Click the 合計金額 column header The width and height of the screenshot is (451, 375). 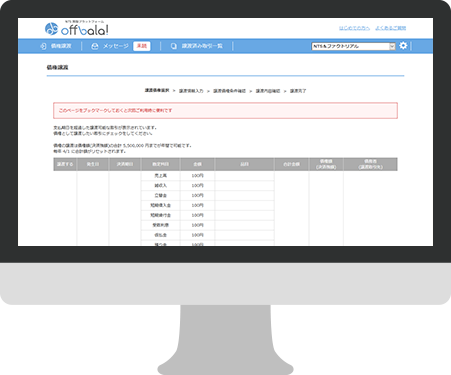(x=292, y=164)
